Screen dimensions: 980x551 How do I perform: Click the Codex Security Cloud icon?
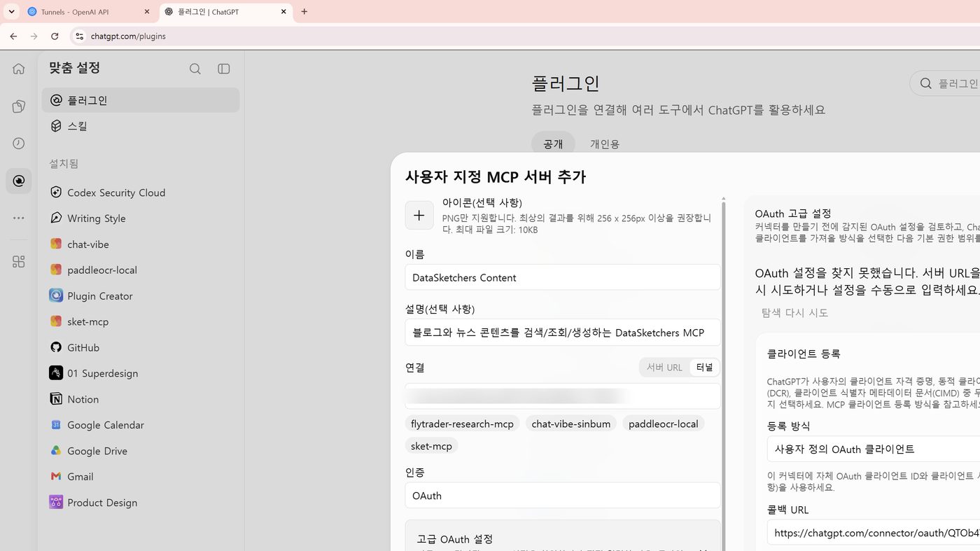pos(56,193)
